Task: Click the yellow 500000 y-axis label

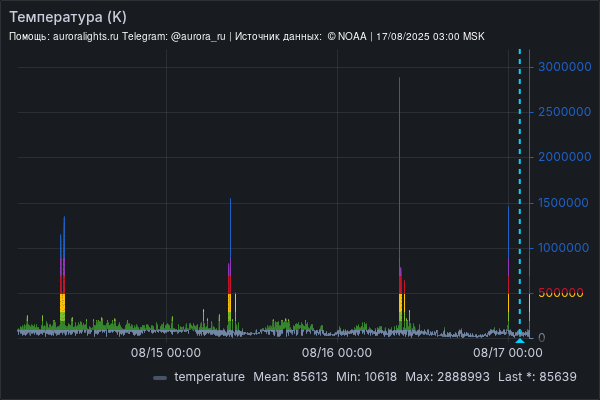Action: pos(561,293)
